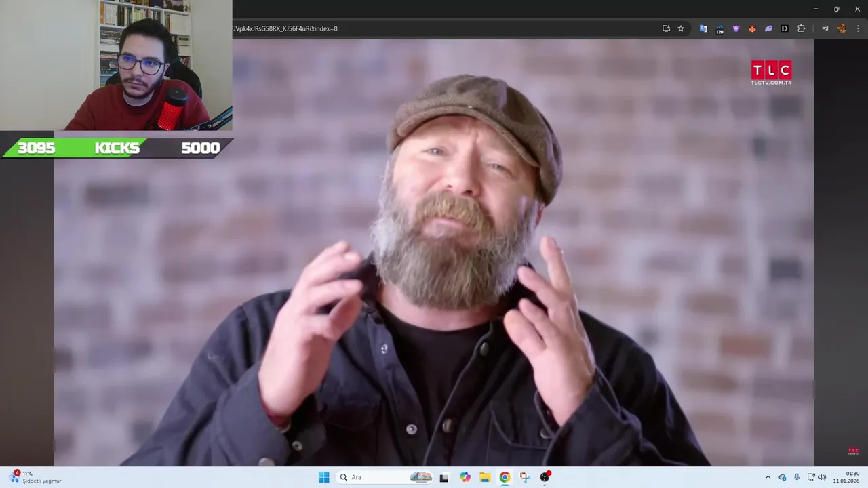Click the streamer webcam overlay
The height and width of the screenshot is (488, 868).
click(116, 65)
